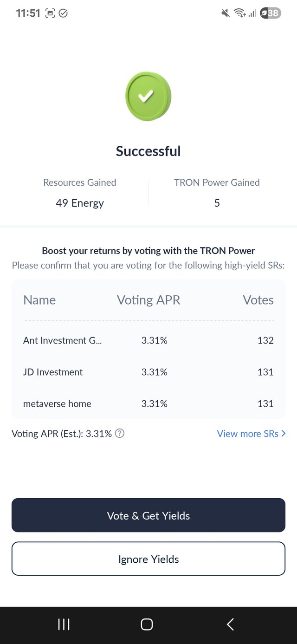This screenshot has height=644, width=297.
Task: Open the recent apps navigation button
Action: point(64,624)
